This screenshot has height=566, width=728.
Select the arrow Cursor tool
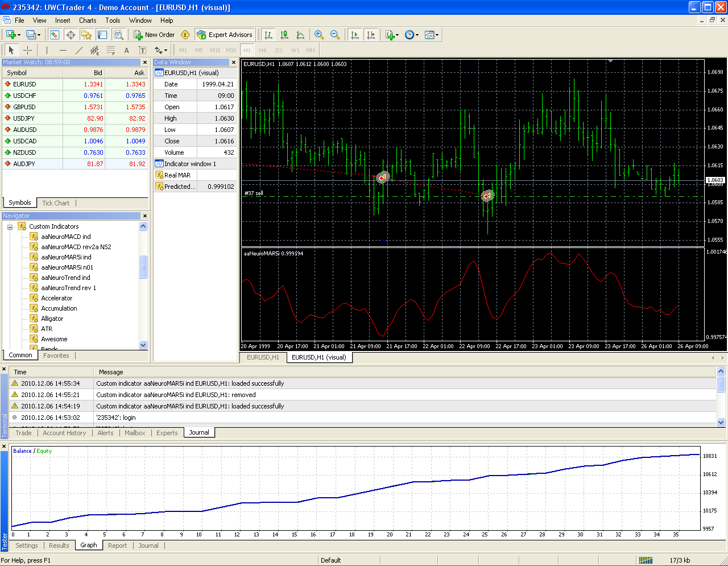click(11, 50)
